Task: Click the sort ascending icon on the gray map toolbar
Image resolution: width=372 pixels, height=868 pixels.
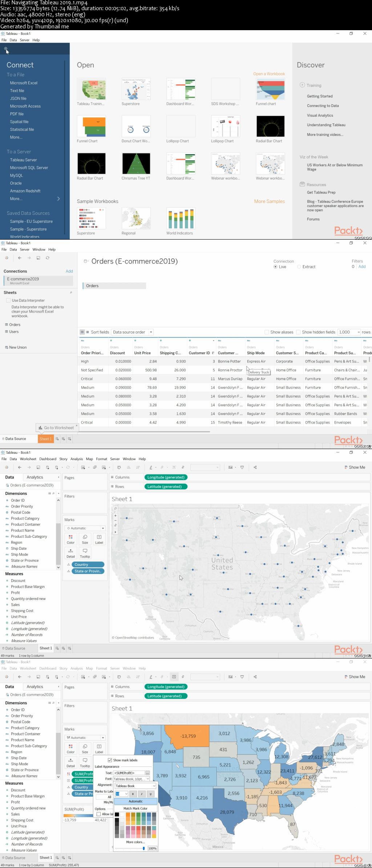Action: tap(128, 467)
